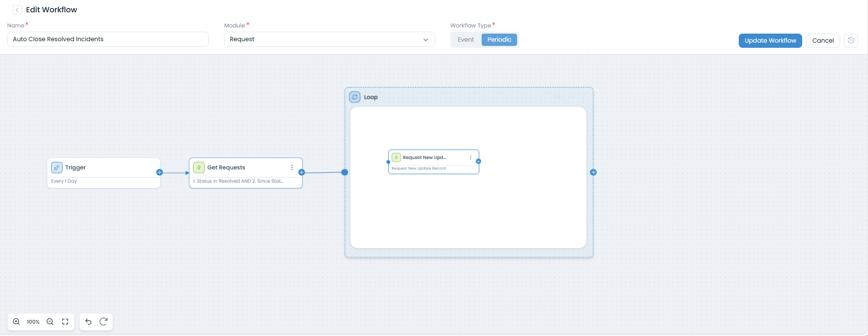Click the plus connector on Trigger node
The height and width of the screenshot is (336, 868).
[160, 172]
